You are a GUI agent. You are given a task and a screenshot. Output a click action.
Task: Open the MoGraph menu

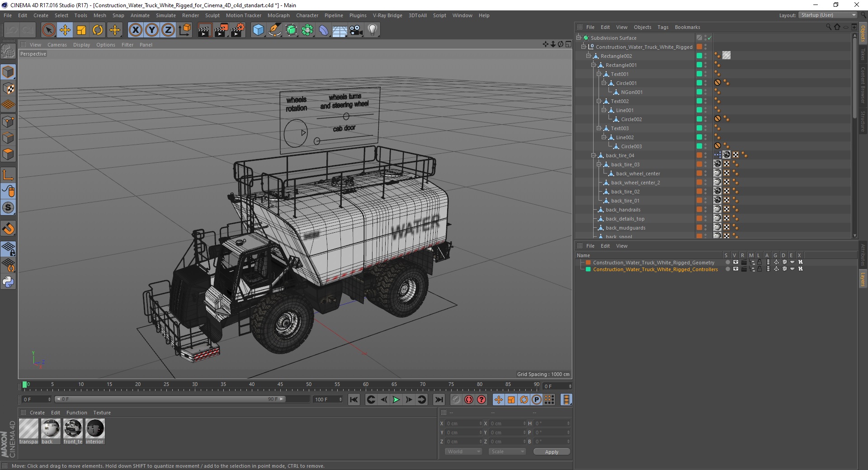[278, 15]
